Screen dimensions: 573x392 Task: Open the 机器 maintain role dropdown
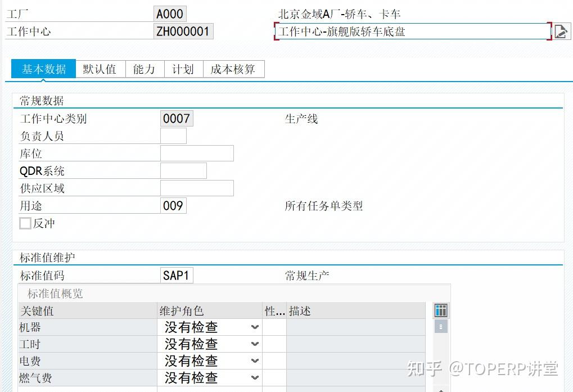[255, 327]
